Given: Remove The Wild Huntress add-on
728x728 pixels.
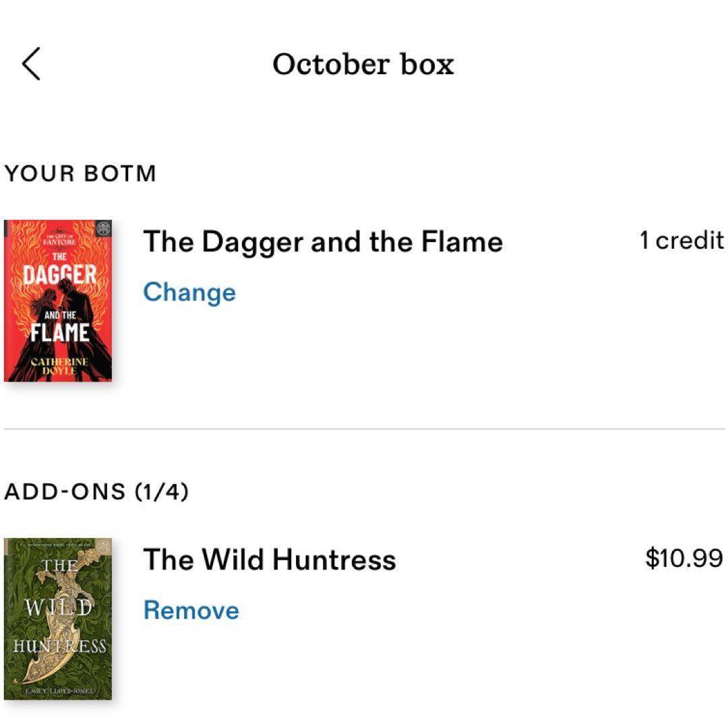Looking at the screenshot, I should pyautogui.click(x=191, y=610).
